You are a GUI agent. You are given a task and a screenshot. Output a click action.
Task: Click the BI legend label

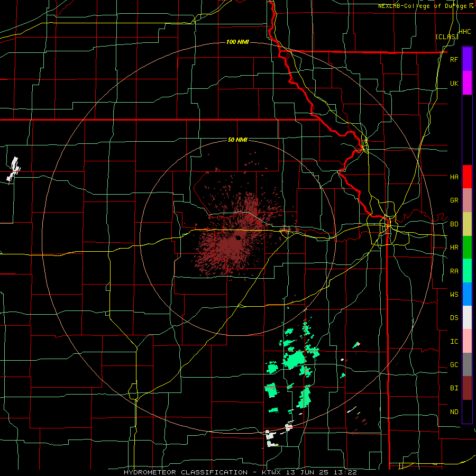[454, 388]
